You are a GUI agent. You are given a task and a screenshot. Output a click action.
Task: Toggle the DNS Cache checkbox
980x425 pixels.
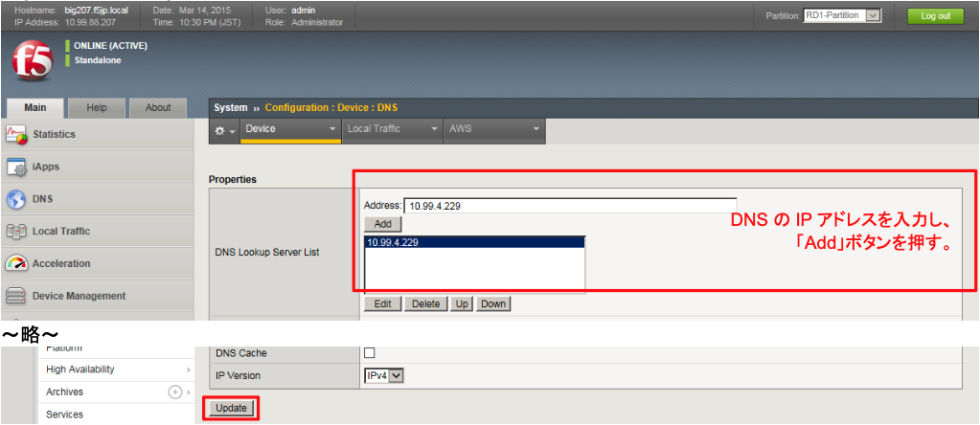[370, 353]
